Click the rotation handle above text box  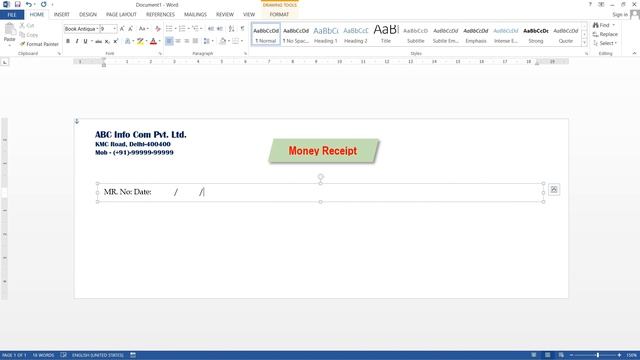320,177
